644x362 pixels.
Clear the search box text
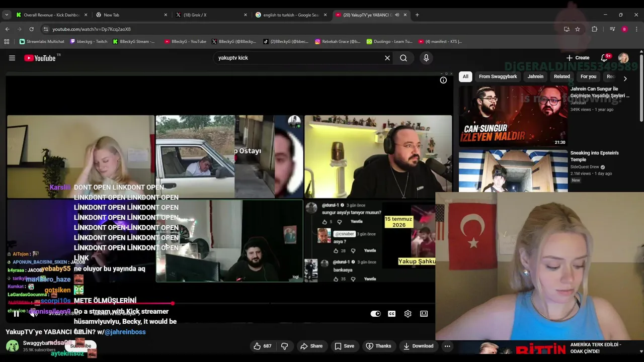point(387,58)
